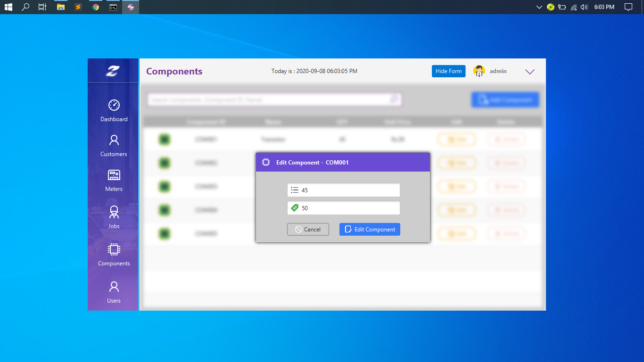Click the green icon in COM001 row
The image size is (644, 362).
click(x=164, y=140)
